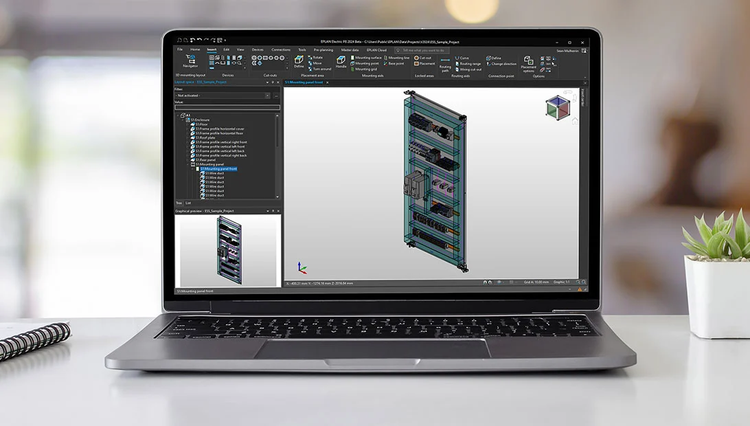Viewport: 750px width, 426px height.
Task: Click Change direction in Connection point group
Action: tap(502, 63)
